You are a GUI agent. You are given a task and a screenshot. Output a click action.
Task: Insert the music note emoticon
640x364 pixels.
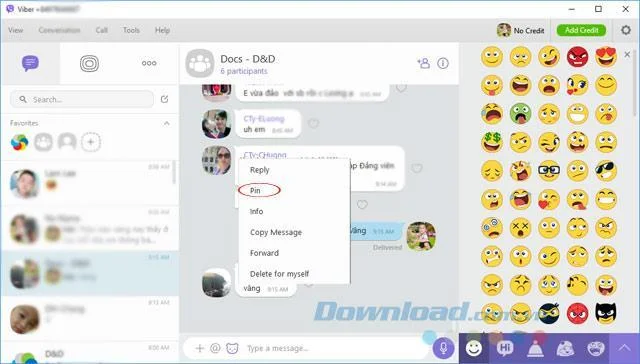[x=578, y=285]
